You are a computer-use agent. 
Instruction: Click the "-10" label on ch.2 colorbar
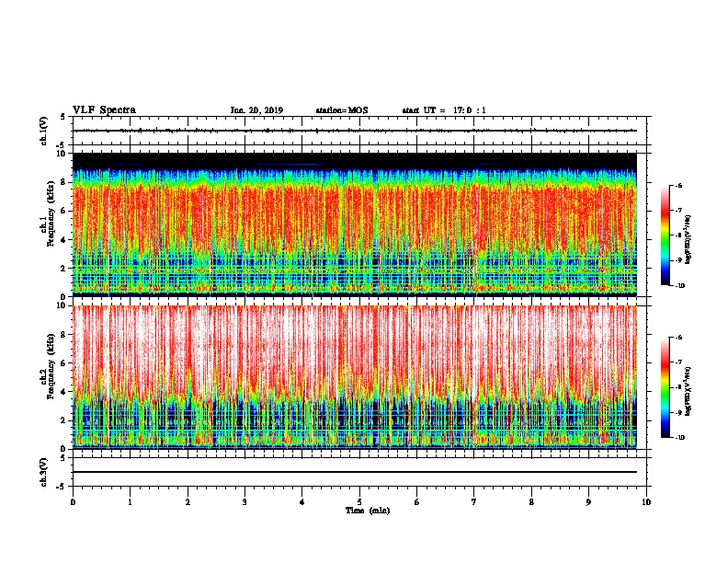point(679,438)
